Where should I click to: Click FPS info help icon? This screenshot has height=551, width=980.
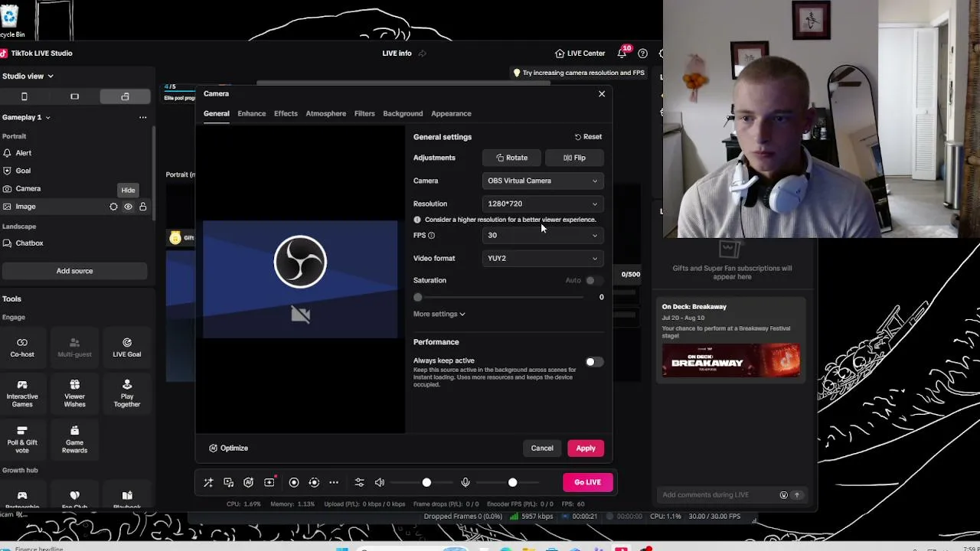click(431, 235)
